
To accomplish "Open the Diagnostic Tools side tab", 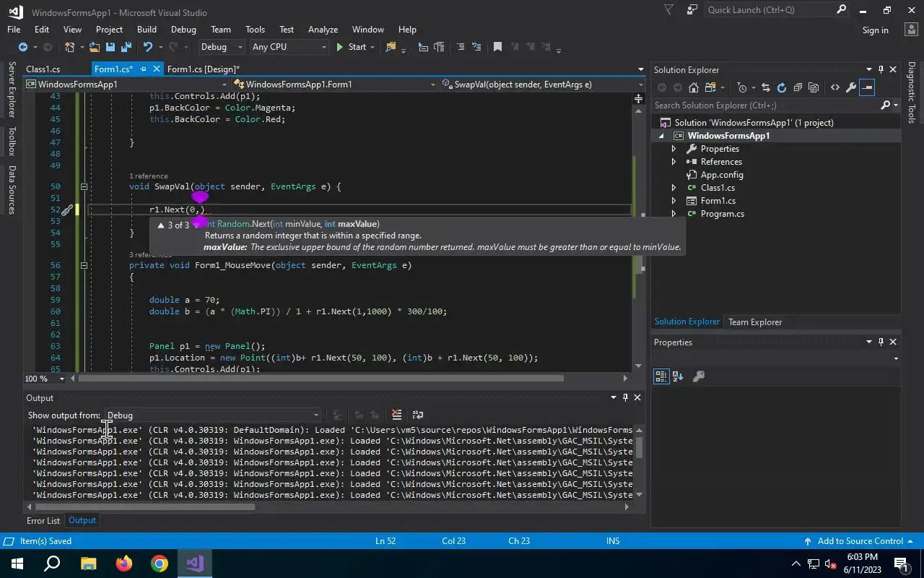I will coord(912,92).
